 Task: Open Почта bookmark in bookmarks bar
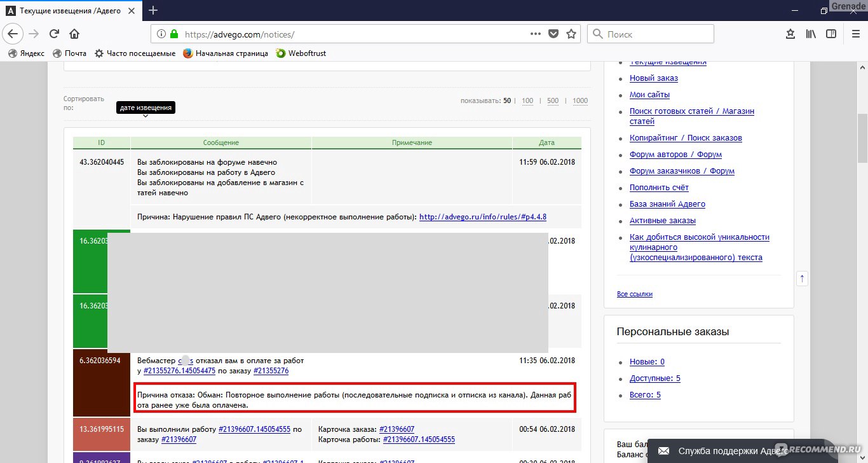point(70,53)
